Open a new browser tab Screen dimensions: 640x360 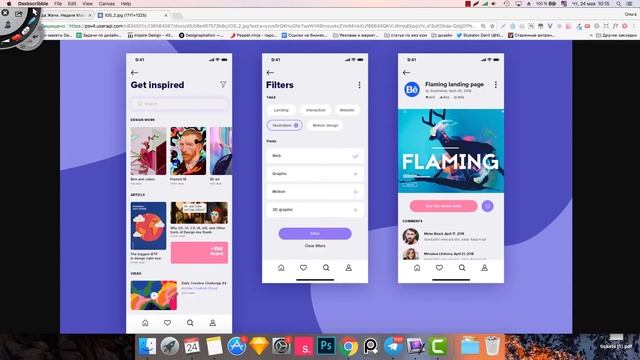177,16
